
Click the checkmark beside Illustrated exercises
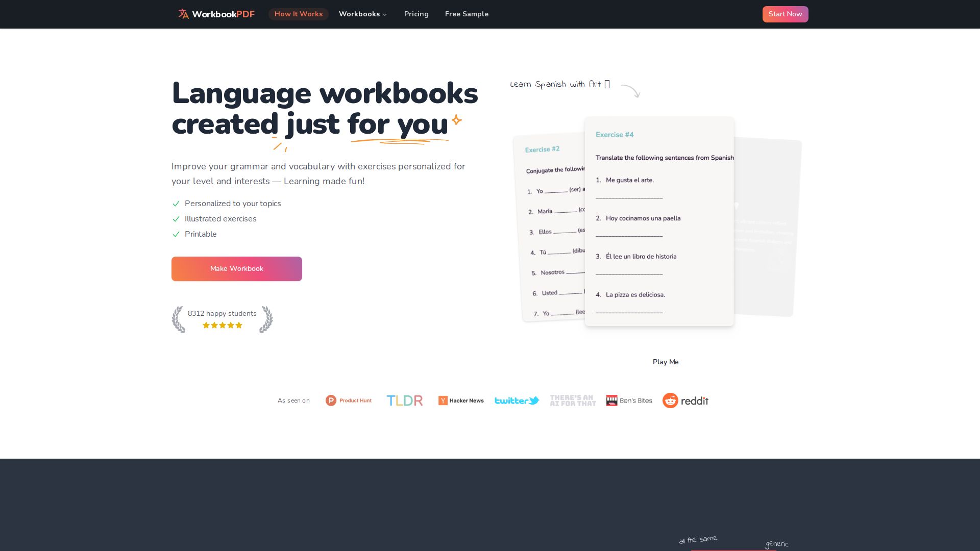[x=176, y=219]
